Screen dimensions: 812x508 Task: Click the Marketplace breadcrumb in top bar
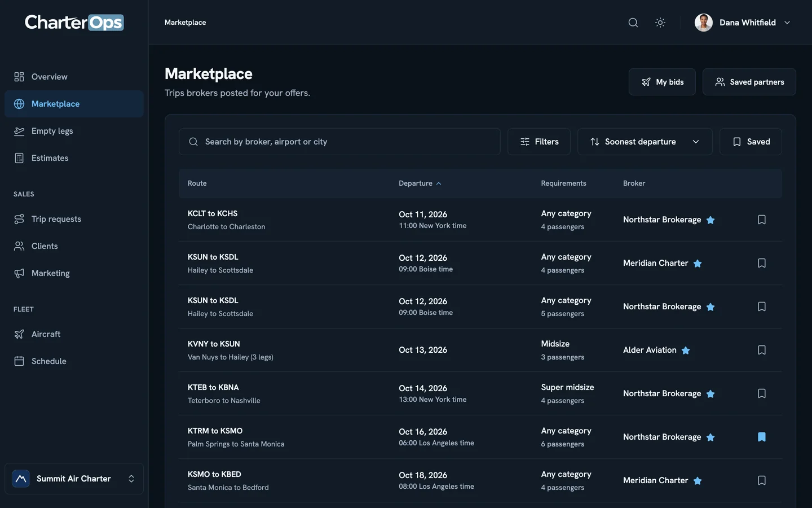[185, 23]
